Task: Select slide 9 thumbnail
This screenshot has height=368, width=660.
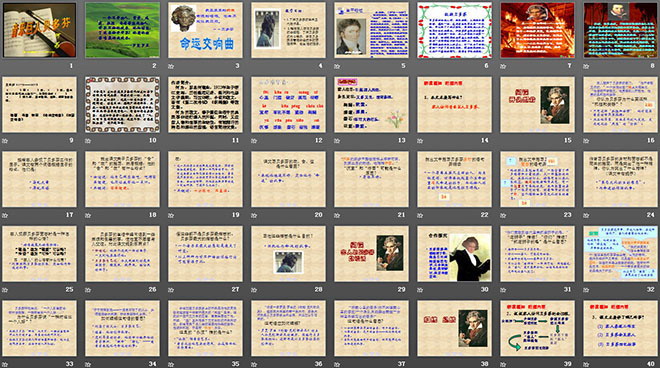Action: 40,104
